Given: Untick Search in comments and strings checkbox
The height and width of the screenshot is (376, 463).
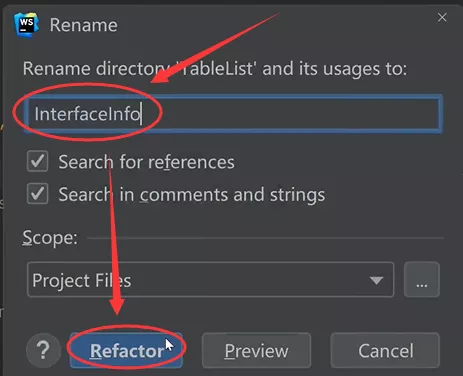Looking at the screenshot, I should click(37, 193).
